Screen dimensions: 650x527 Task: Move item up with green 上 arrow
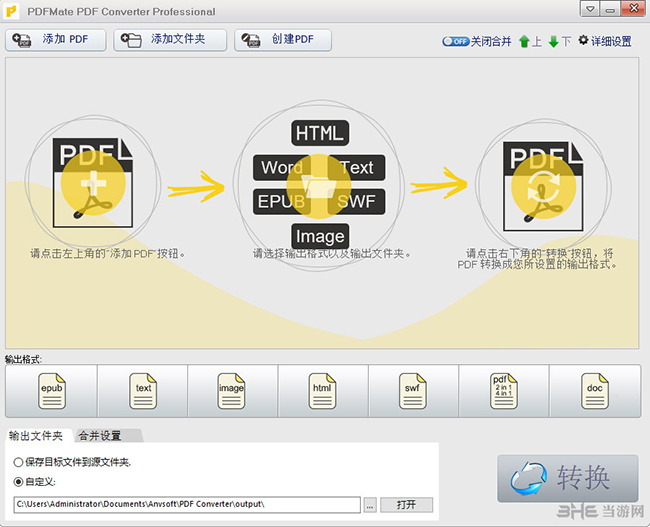pos(530,41)
